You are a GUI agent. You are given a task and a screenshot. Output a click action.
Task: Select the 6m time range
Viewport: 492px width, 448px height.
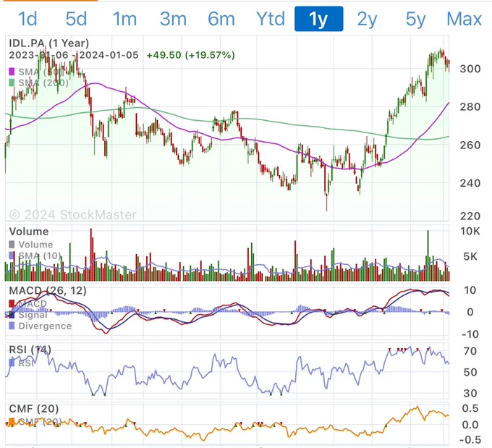[x=221, y=19]
